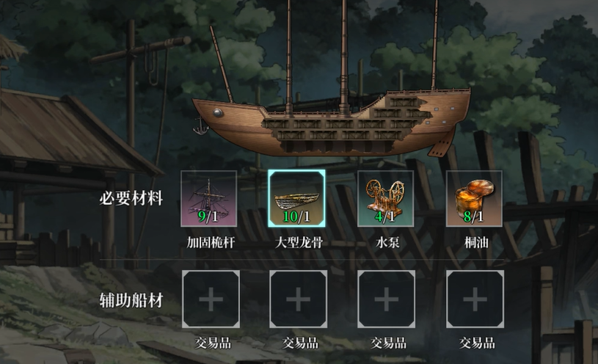Open the plus slot beneath 水泵
This screenshot has width=598, height=364.
(x=387, y=299)
